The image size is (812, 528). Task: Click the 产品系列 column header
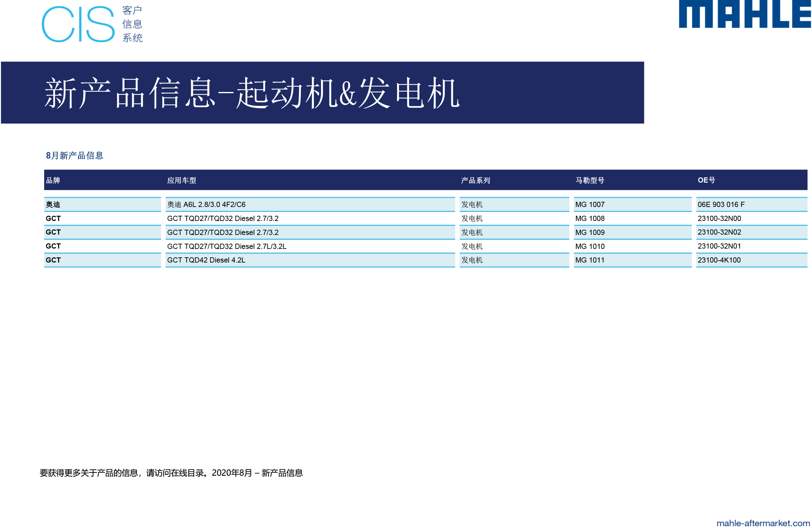pyautogui.click(x=476, y=180)
